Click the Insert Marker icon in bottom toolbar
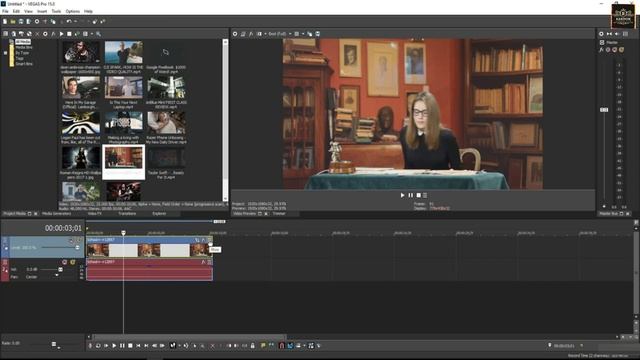Image resolution: width=640 pixels, height=360 pixels. point(262,346)
